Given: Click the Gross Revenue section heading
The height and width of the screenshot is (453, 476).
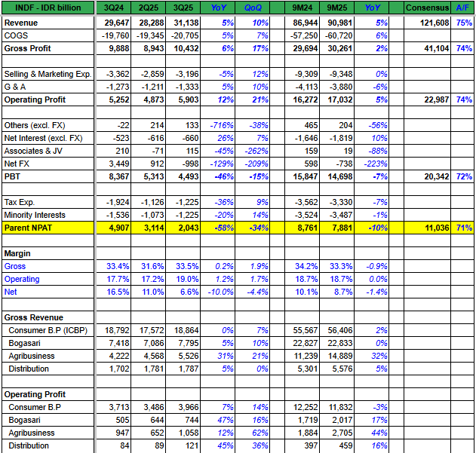Looking at the screenshot, I should point(33,317).
